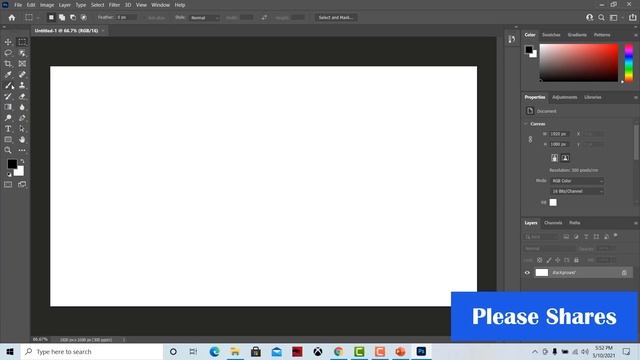Select the Gradient tool
The width and height of the screenshot is (640, 360).
point(8,107)
